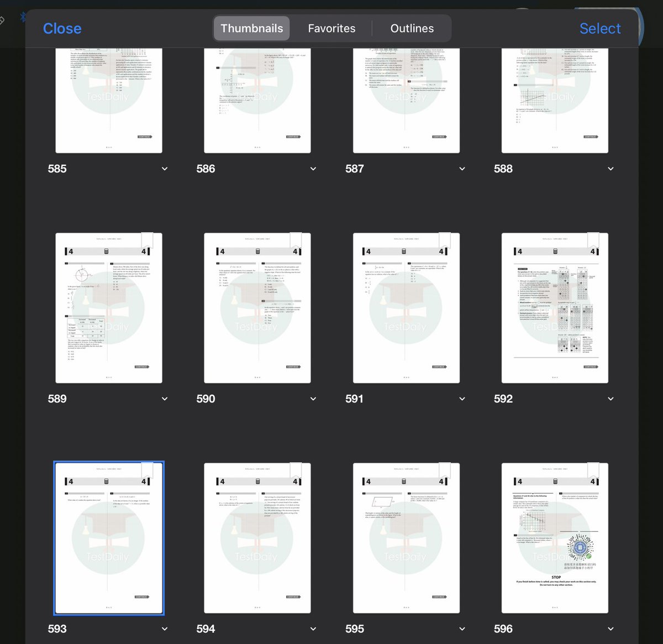663x644 pixels.
Task: Toggle bookmark ribbon on page 595
Action: coord(444,470)
